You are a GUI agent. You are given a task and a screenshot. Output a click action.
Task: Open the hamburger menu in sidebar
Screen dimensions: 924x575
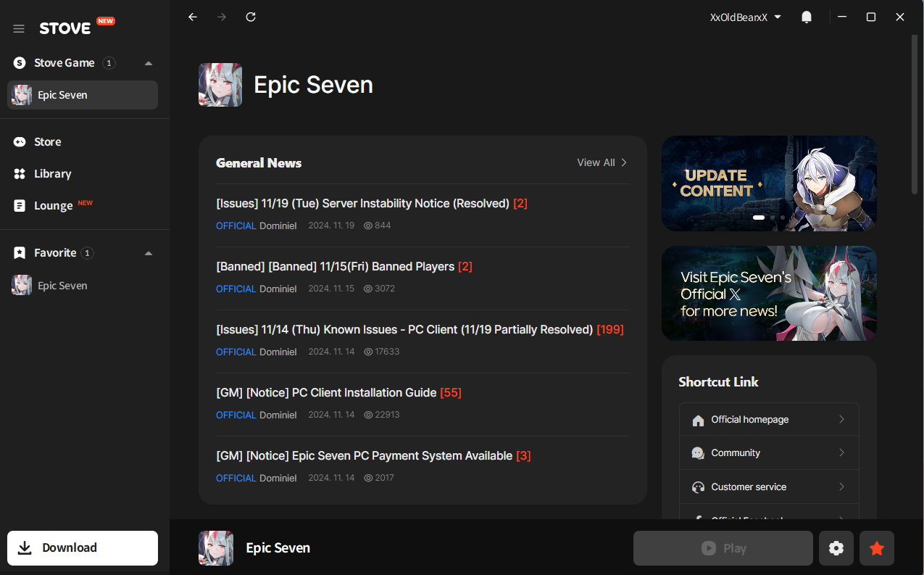pos(19,29)
